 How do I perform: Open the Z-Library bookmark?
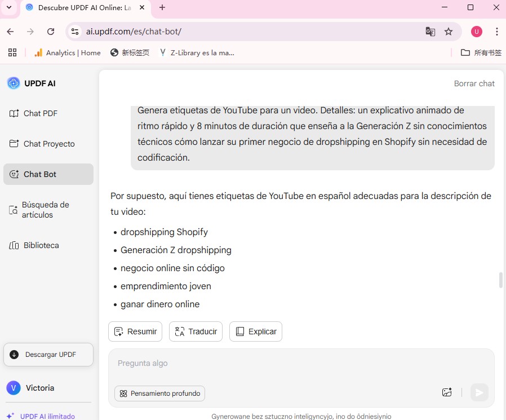coord(197,52)
